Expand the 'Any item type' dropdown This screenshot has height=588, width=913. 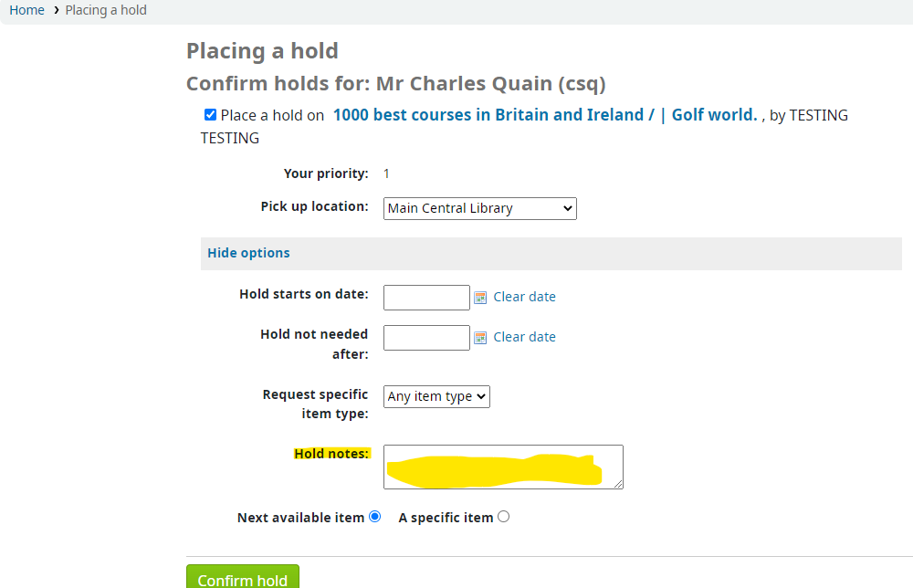click(436, 396)
